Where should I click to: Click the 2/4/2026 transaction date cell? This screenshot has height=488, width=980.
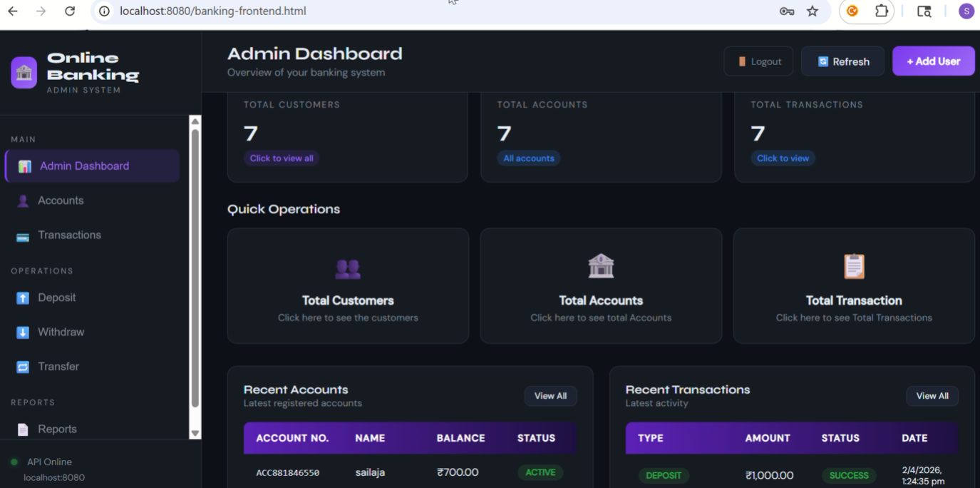922,475
